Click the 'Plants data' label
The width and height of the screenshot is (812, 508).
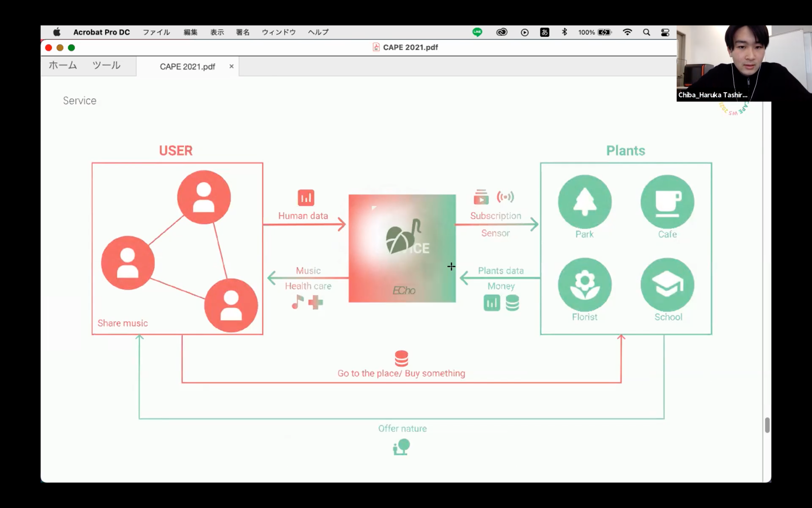501,270
